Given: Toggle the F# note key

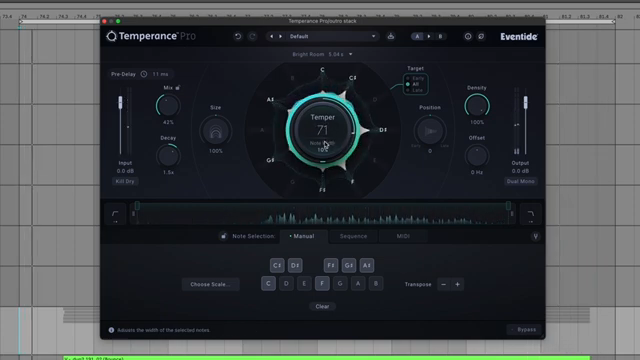Looking at the screenshot, I should pyautogui.click(x=331, y=265).
